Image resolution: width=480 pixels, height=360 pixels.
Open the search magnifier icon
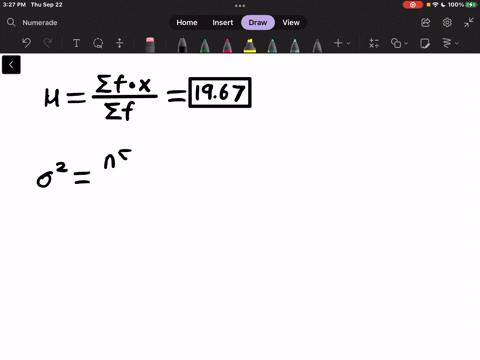[11, 22]
